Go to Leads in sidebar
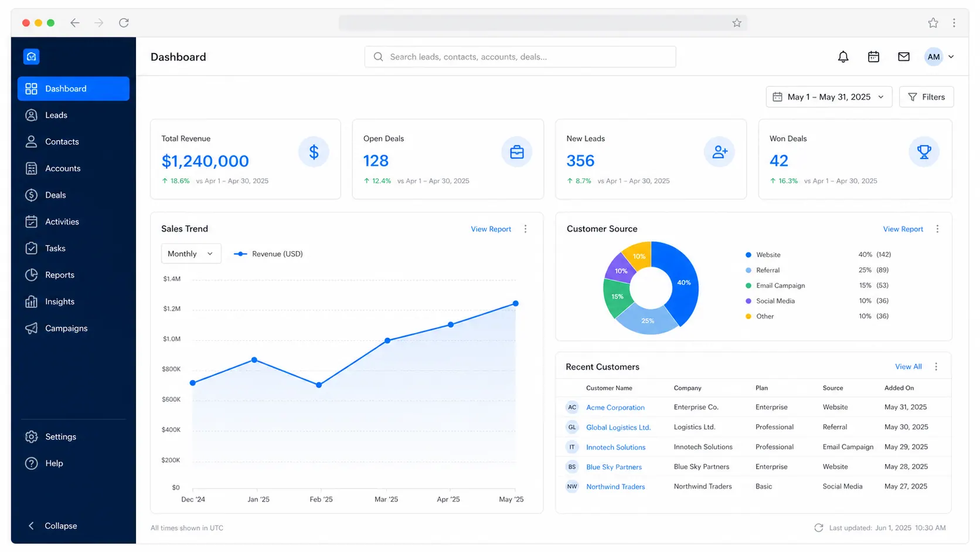The height and width of the screenshot is (552, 980). (x=73, y=115)
